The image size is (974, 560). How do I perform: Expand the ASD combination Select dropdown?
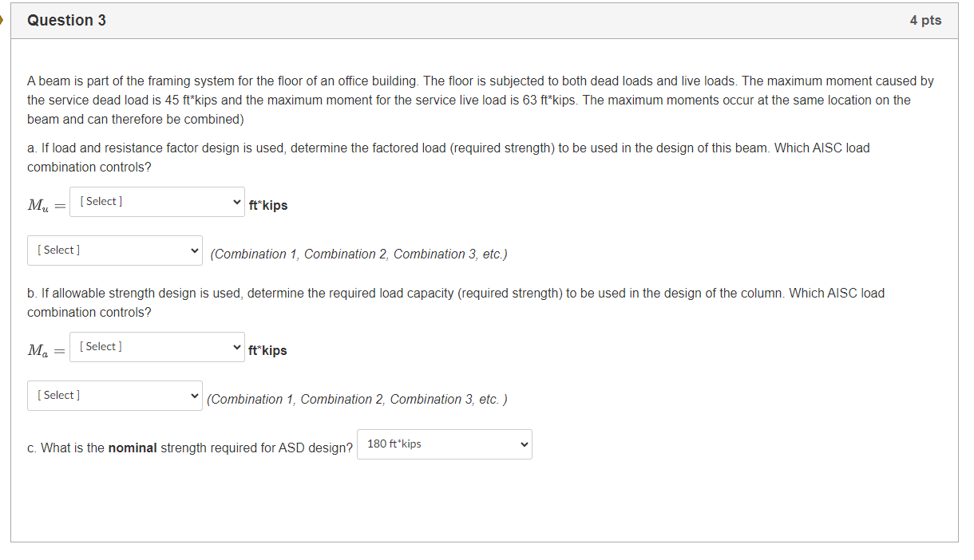114,395
